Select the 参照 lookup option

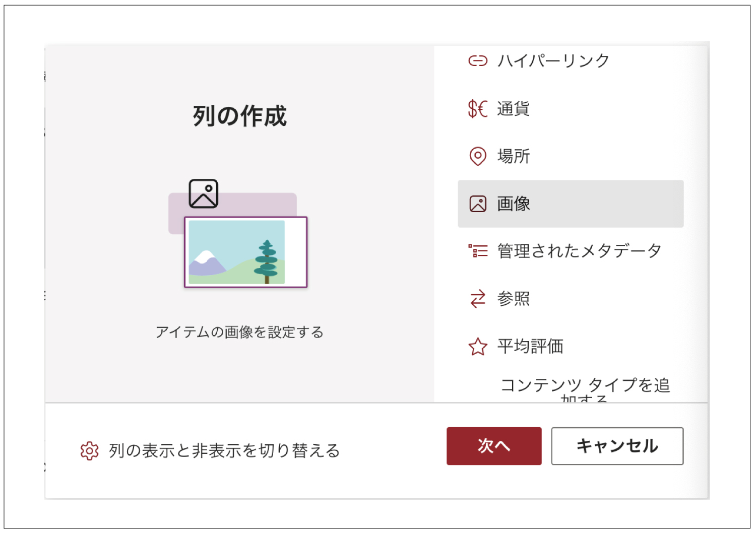point(571,299)
